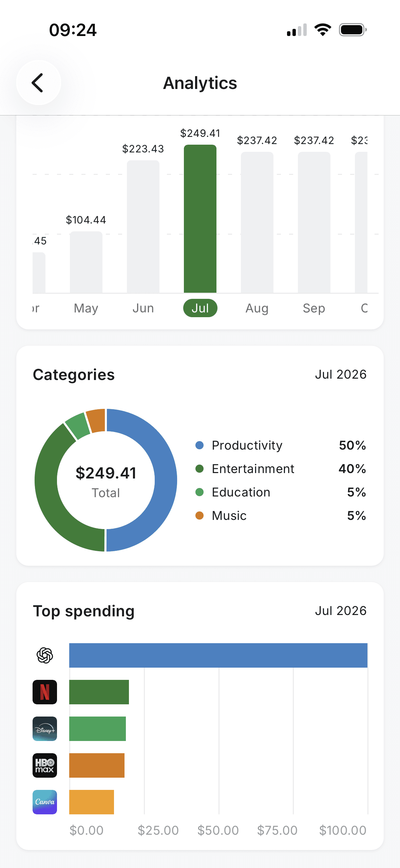Select the ChatGPT logo in Top spending

pos(45,655)
